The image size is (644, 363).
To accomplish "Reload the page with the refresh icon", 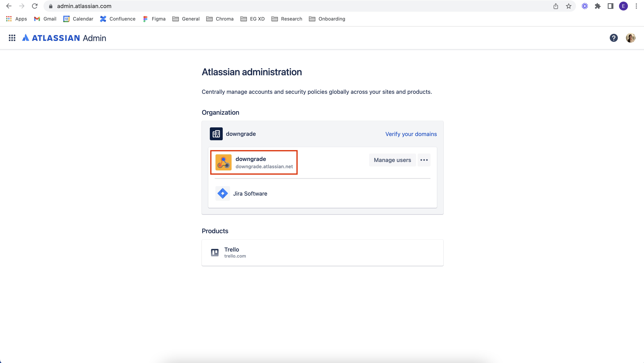I will tap(35, 6).
